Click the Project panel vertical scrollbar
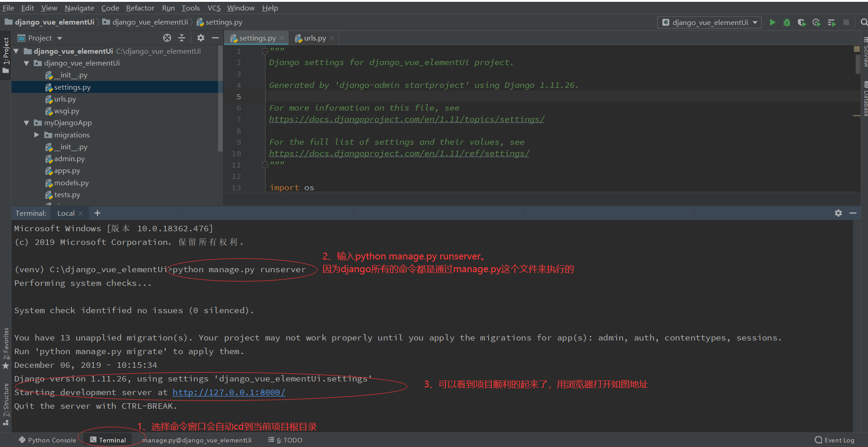Screen dimensions: 868x447 220,98
